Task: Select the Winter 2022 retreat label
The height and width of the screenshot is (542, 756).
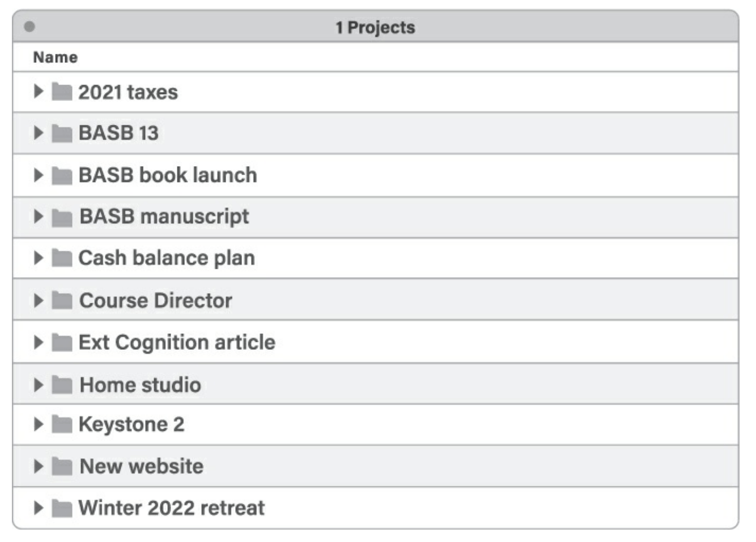Action: tap(171, 507)
